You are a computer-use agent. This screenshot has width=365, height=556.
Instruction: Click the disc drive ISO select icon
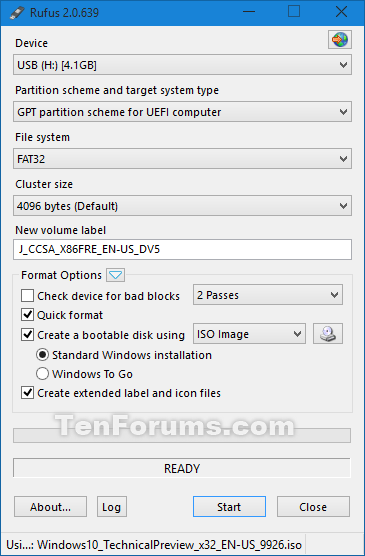(x=328, y=334)
